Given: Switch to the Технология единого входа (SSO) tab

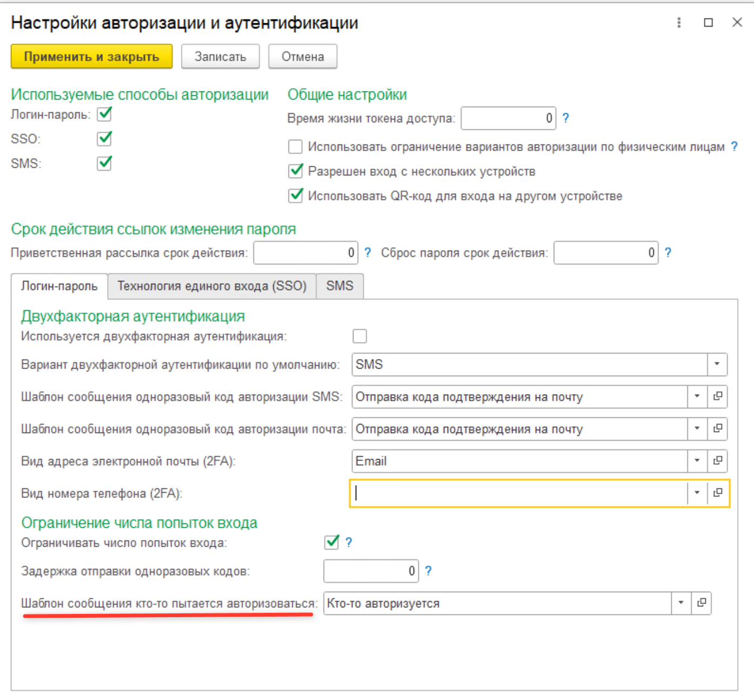Looking at the screenshot, I should pyautogui.click(x=212, y=286).
